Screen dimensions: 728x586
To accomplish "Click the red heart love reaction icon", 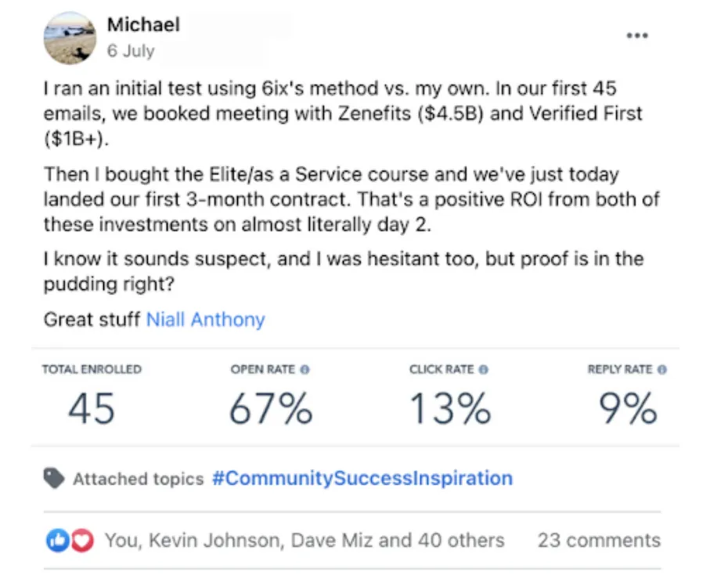I will 81,540.
